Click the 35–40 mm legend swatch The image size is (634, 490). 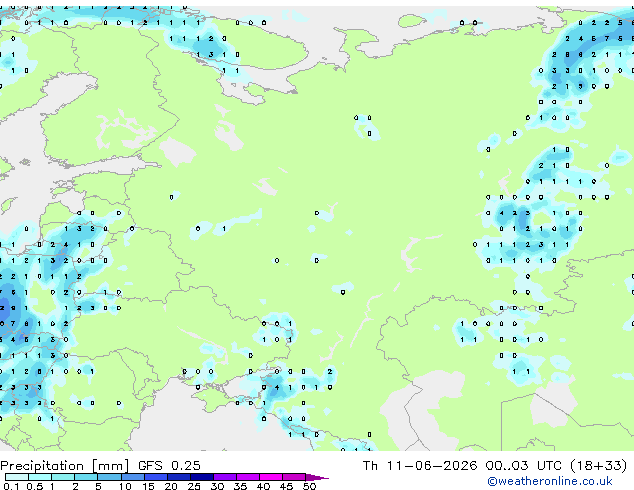(248, 477)
